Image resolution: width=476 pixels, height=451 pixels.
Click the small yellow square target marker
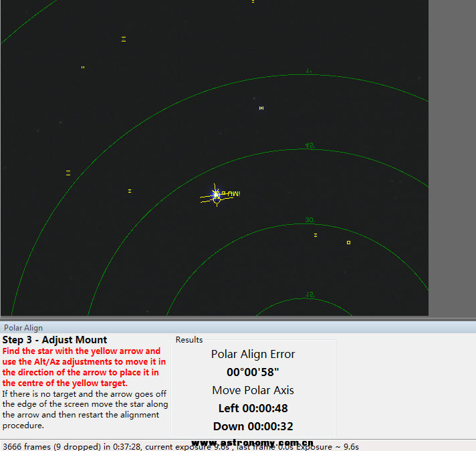348,242
